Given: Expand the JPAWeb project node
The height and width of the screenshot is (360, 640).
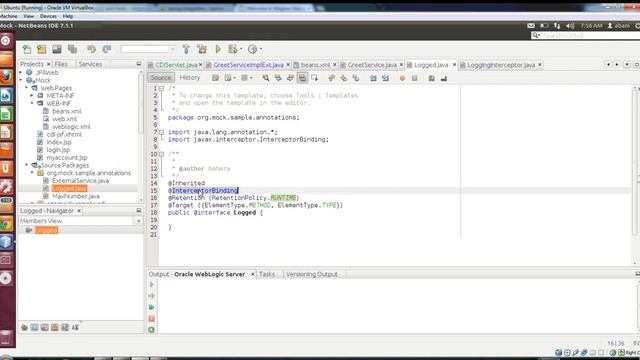Looking at the screenshot, I should click(21, 72).
